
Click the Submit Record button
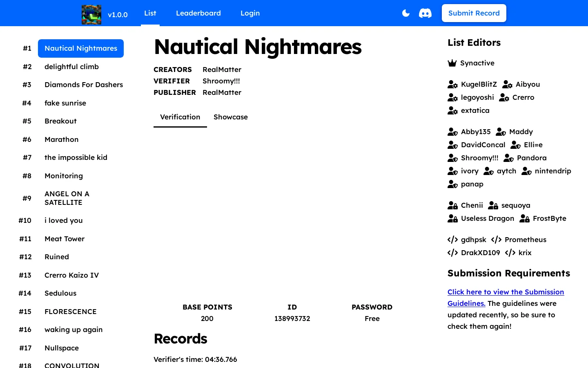[x=474, y=13]
